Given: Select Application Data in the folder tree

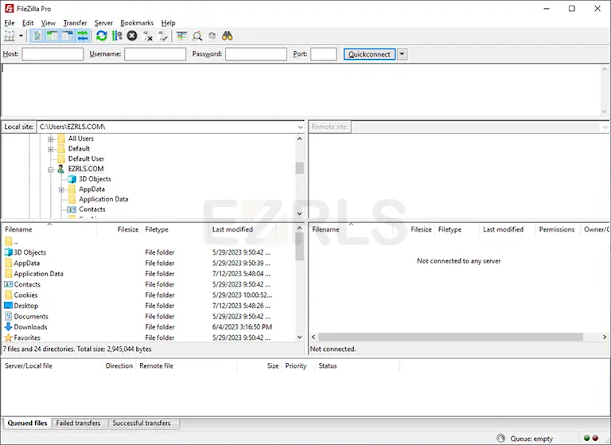Looking at the screenshot, I should click(x=103, y=199).
